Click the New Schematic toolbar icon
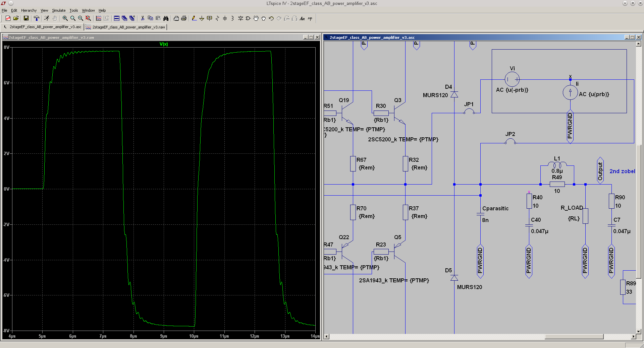644x348 pixels. (8, 18)
